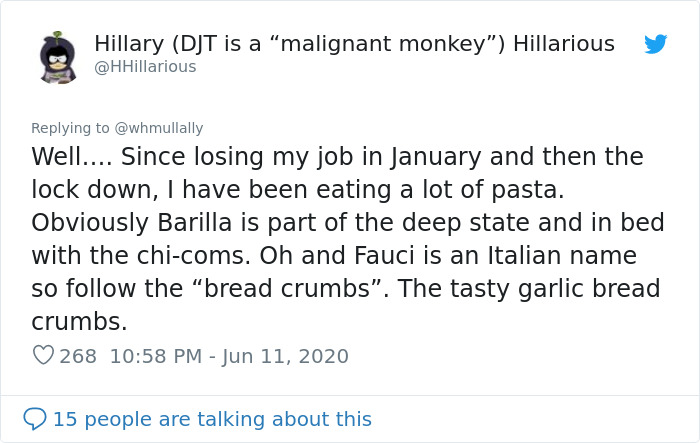Click the Twitter bird logo

click(655, 44)
